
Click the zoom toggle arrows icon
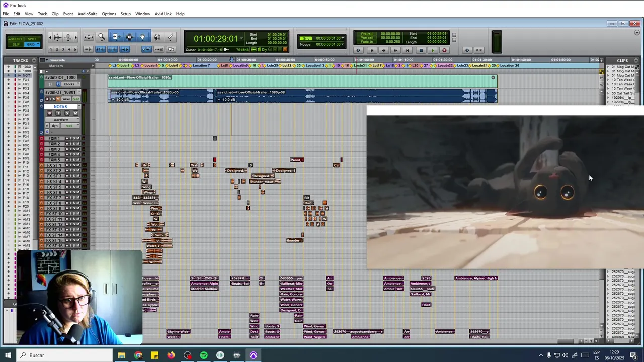[x=89, y=37]
